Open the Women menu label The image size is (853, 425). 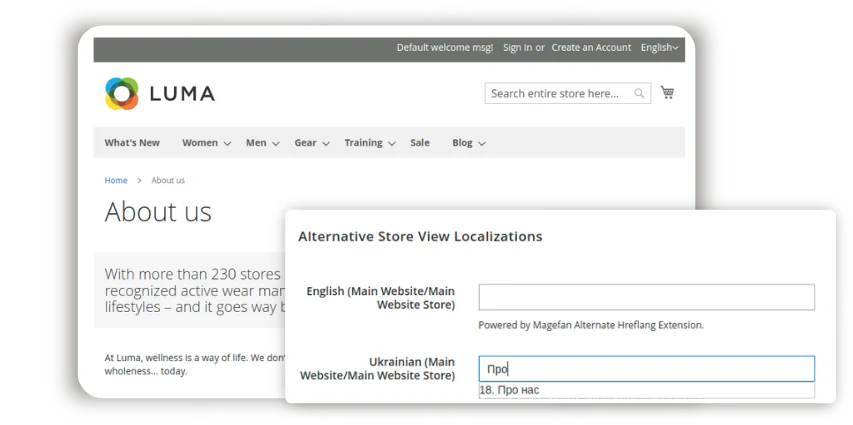[200, 143]
